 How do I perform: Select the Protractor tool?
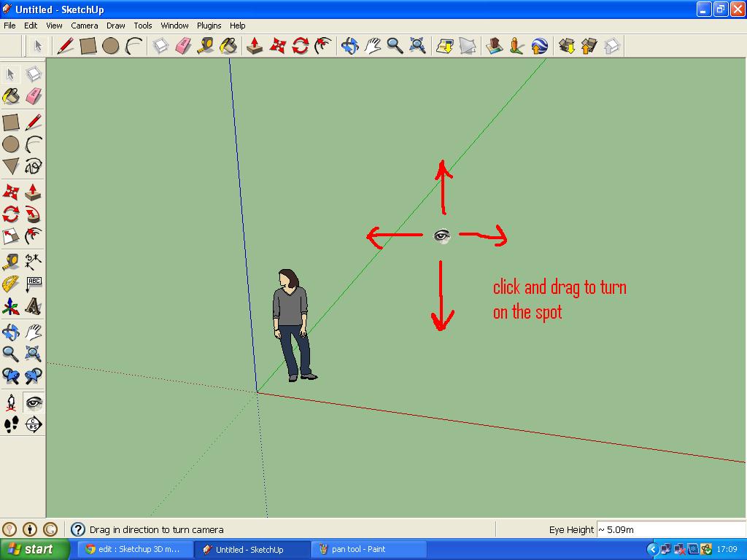coord(11,284)
